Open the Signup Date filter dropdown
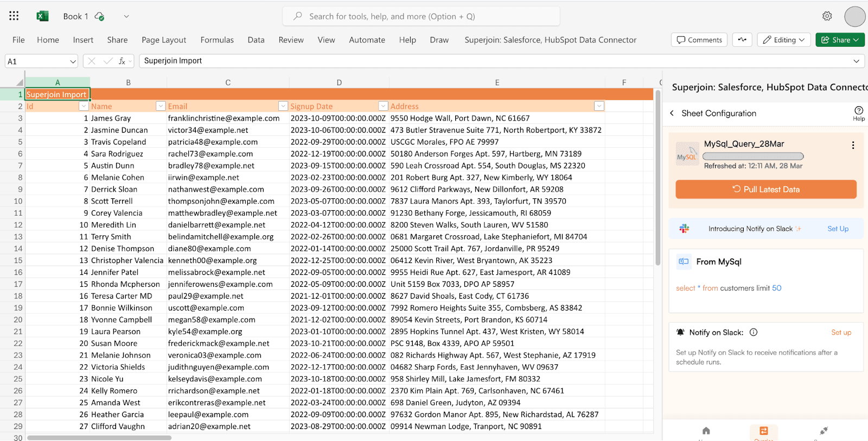Image resolution: width=868 pixels, height=441 pixels. pyautogui.click(x=383, y=106)
